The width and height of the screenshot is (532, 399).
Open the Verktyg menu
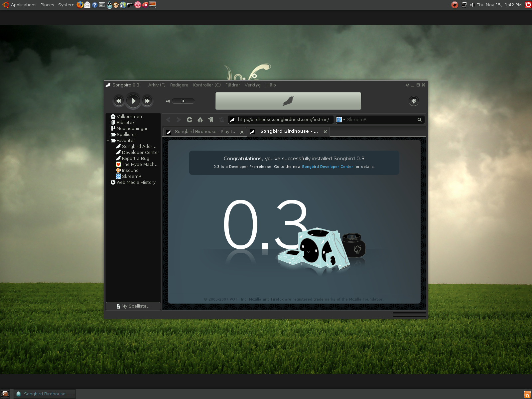click(x=252, y=85)
